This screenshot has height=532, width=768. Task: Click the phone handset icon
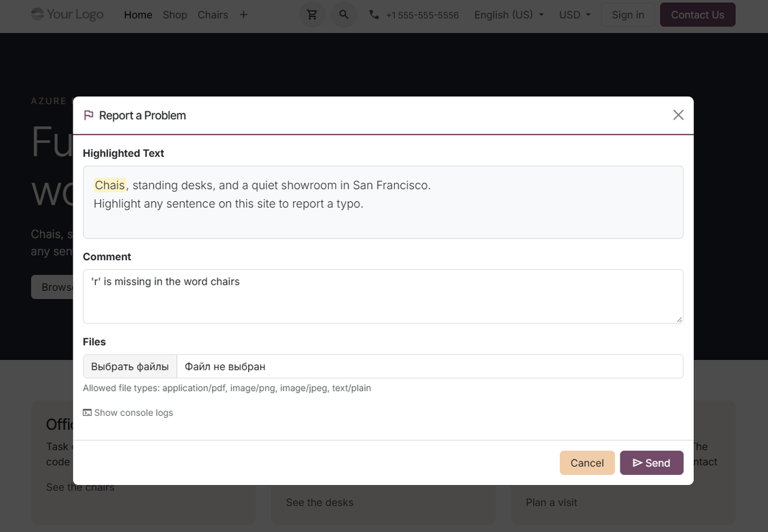pyautogui.click(x=374, y=15)
